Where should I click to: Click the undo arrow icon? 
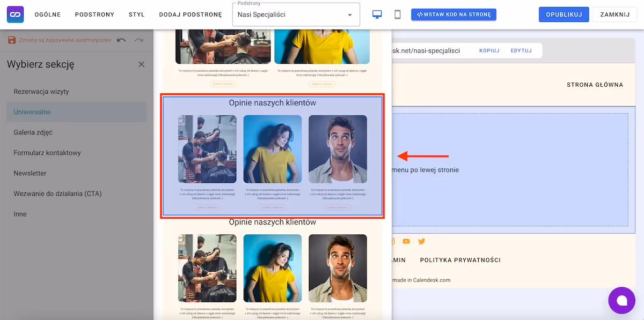click(x=121, y=40)
